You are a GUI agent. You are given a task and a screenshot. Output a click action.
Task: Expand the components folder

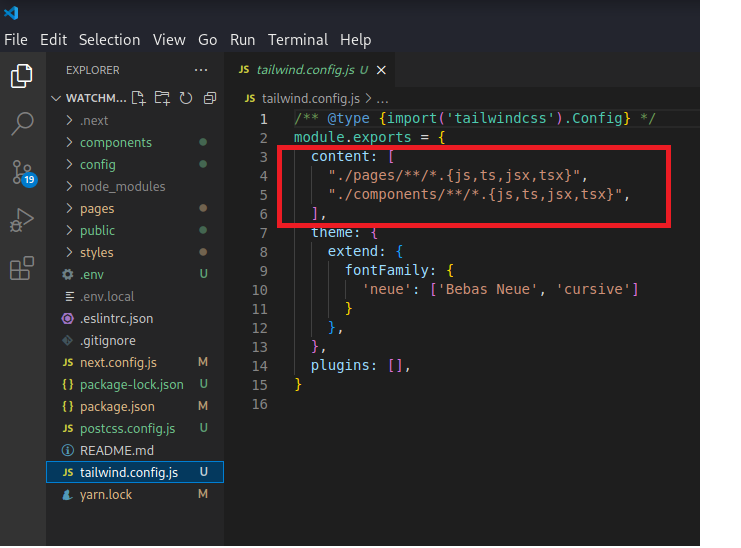(x=70, y=142)
